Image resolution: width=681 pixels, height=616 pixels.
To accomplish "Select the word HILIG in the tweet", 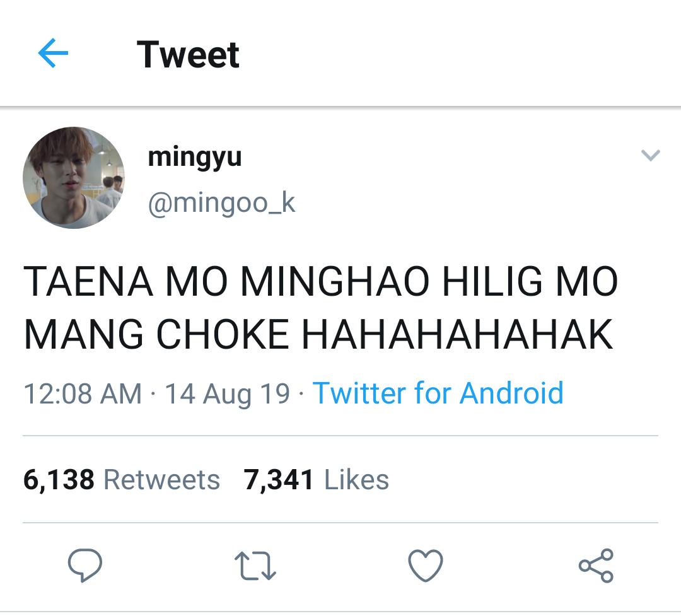I will (492, 281).
